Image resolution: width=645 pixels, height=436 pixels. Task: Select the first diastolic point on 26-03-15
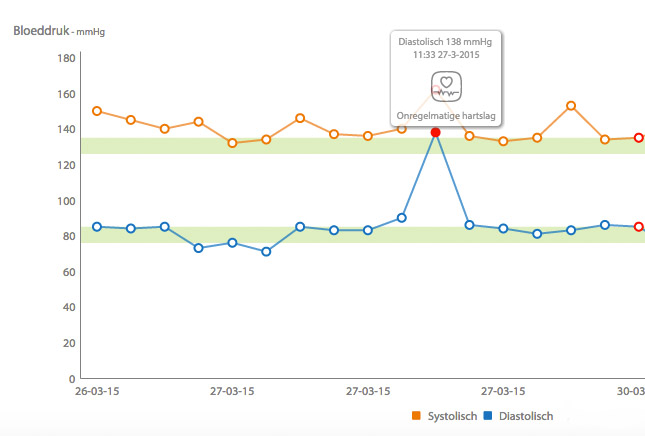click(97, 227)
